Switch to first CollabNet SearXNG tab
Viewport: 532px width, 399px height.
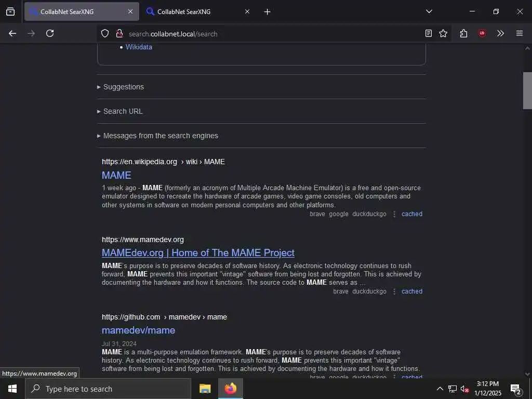(82, 11)
